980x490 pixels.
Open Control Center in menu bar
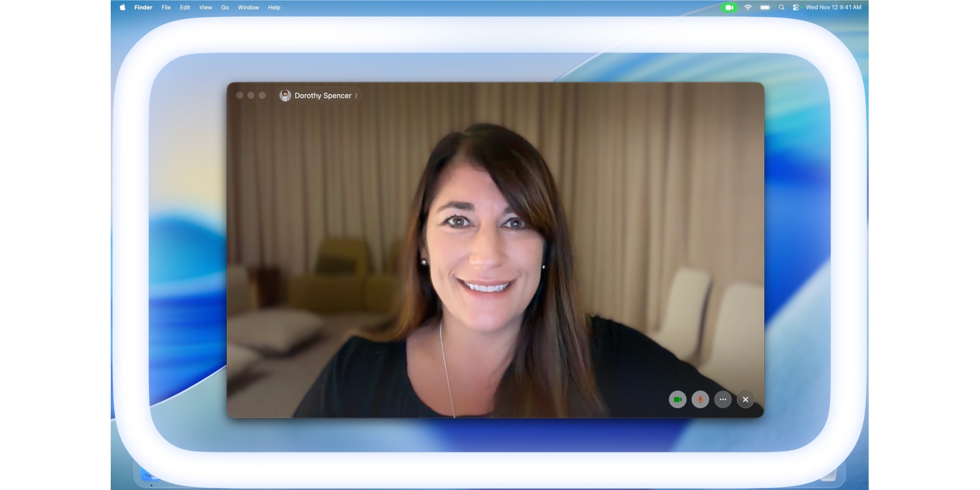(x=796, y=7)
